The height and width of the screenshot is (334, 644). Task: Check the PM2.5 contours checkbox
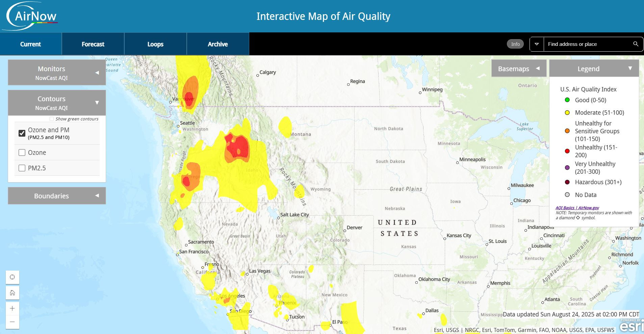(22, 168)
